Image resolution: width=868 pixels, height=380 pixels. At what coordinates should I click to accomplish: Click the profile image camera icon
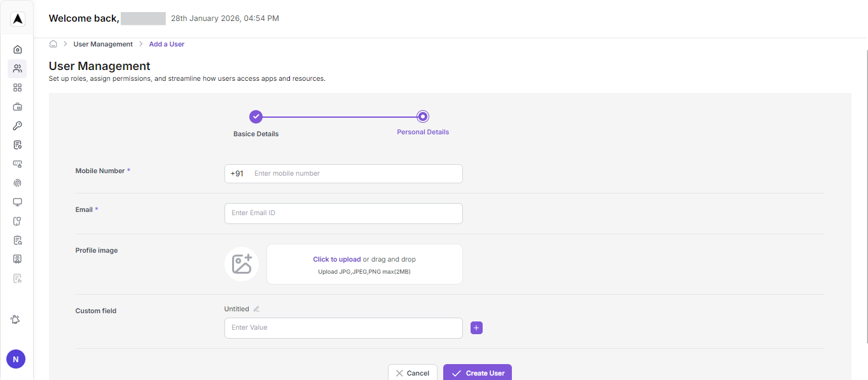tap(242, 264)
